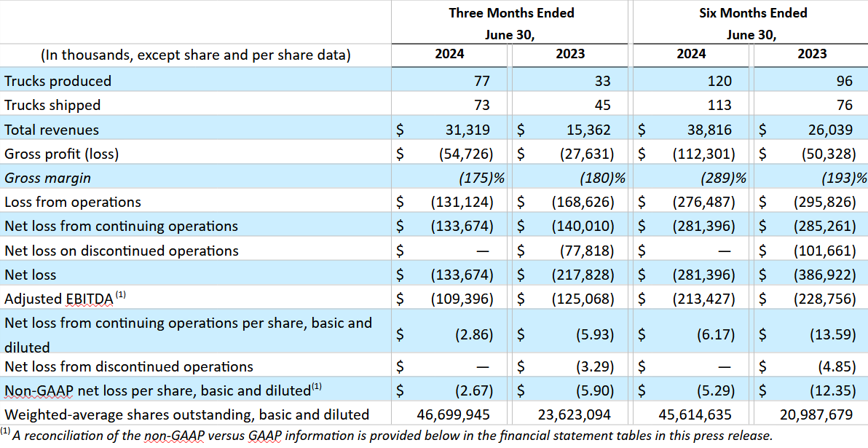Click gross margin value (175)%
This screenshot has width=868, height=448.
[481, 178]
